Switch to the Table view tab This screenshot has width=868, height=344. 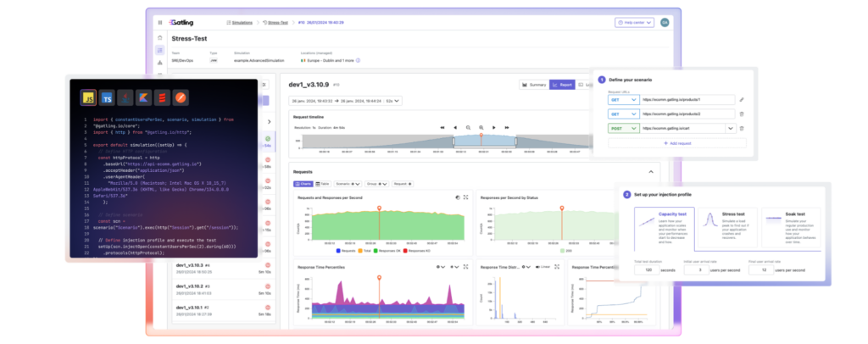tap(323, 183)
